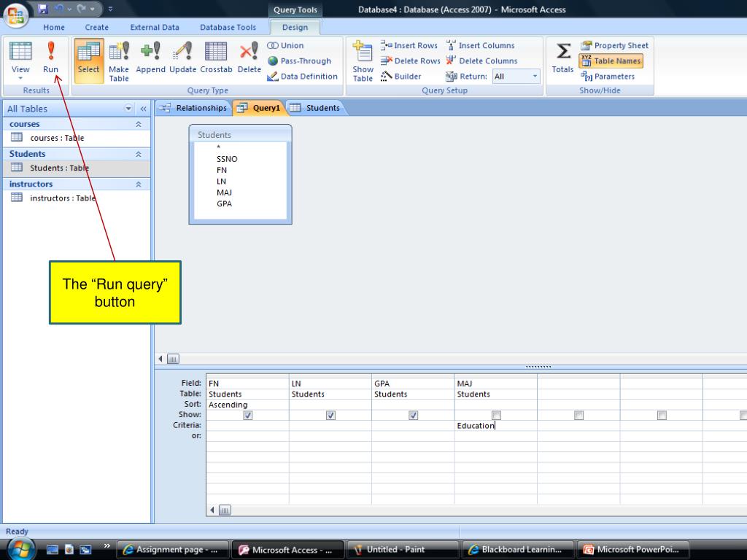This screenshot has height=560, width=747.
Task: Collapse the navigation pane with the double chevron
Action: click(x=143, y=109)
